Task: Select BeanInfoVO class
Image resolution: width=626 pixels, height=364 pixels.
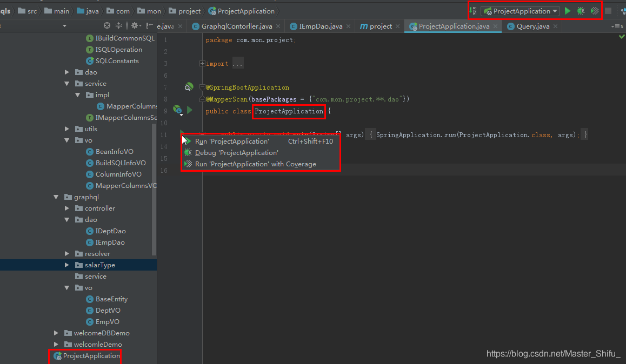Action: 110,152
